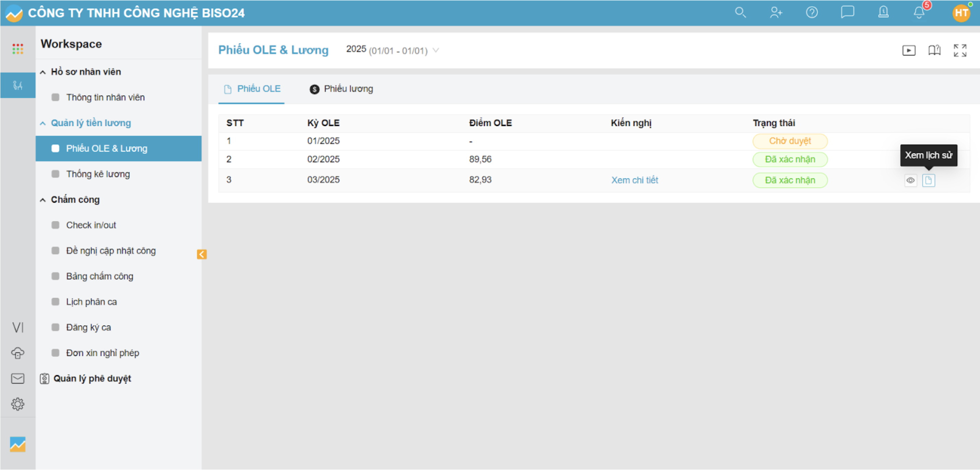Click the eye icon in row 3
The height and width of the screenshot is (471, 980).
[910, 180]
